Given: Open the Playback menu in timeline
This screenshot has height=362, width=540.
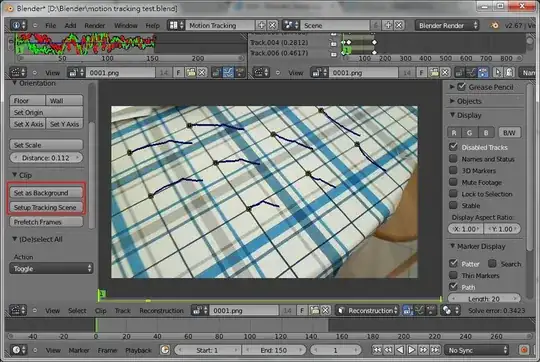Looking at the screenshot, I should [x=138, y=350].
